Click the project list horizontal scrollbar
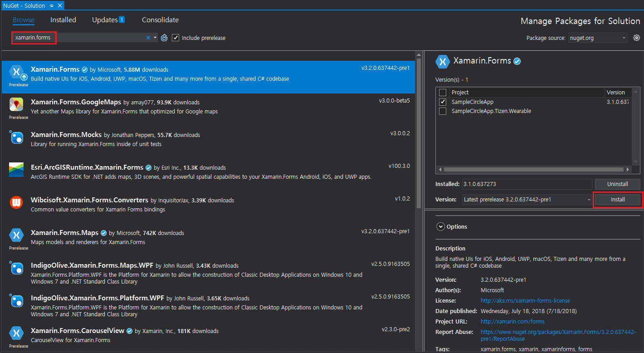 click(x=533, y=169)
